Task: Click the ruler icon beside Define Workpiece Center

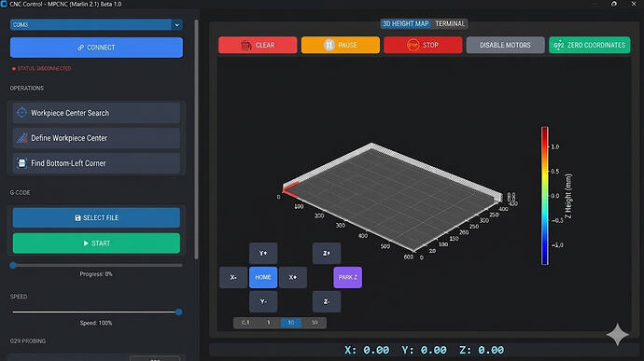Action: point(21,138)
